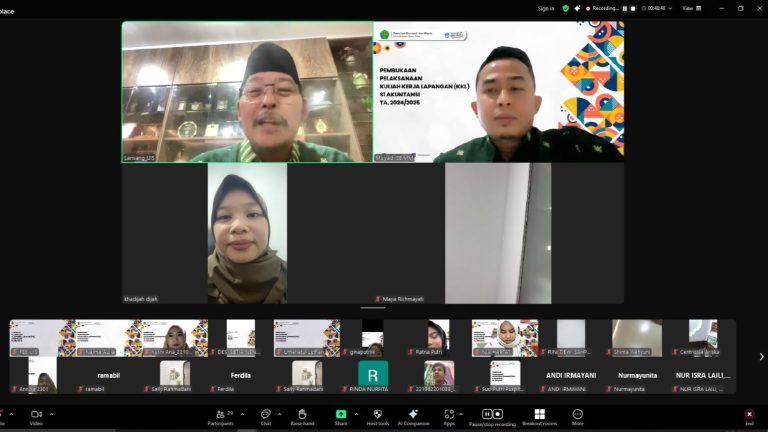Open the Chat panel
The width and height of the screenshot is (768, 432).
point(265,417)
